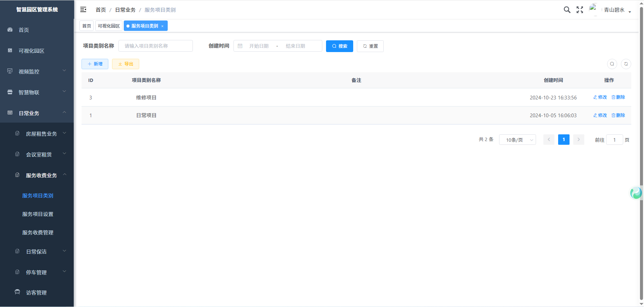Viewport: 644px width, 307px height.
Task: Delete the 日常项目 row via 删除
Action: 618,115
